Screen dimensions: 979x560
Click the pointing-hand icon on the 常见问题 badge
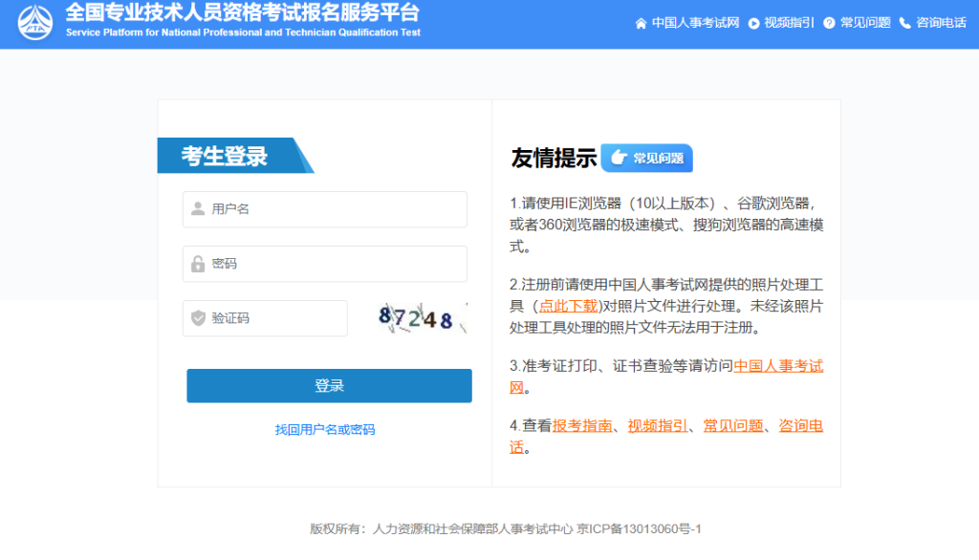click(618, 158)
